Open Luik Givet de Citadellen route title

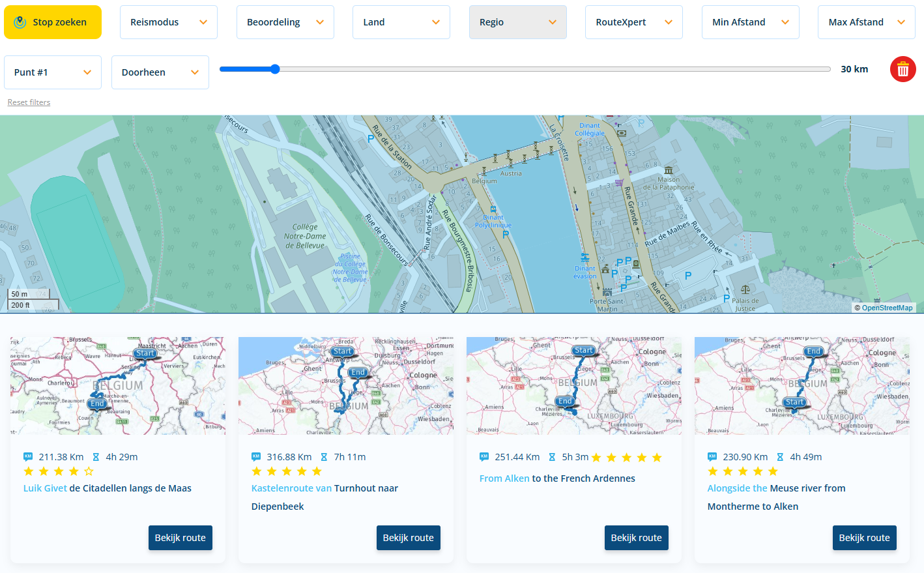point(108,488)
